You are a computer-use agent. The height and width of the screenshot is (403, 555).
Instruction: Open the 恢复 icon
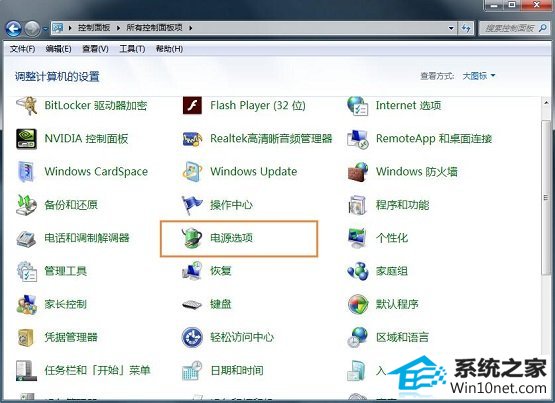tap(192, 271)
